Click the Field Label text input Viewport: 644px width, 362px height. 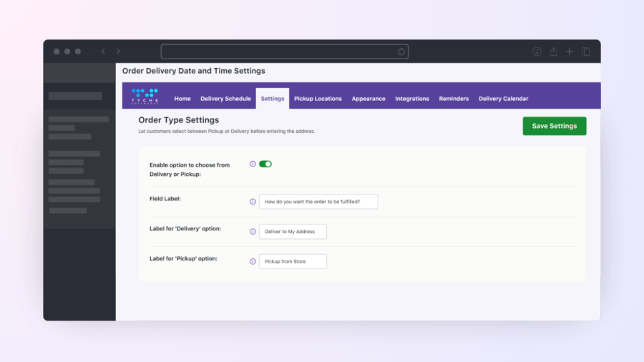click(x=318, y=202)
